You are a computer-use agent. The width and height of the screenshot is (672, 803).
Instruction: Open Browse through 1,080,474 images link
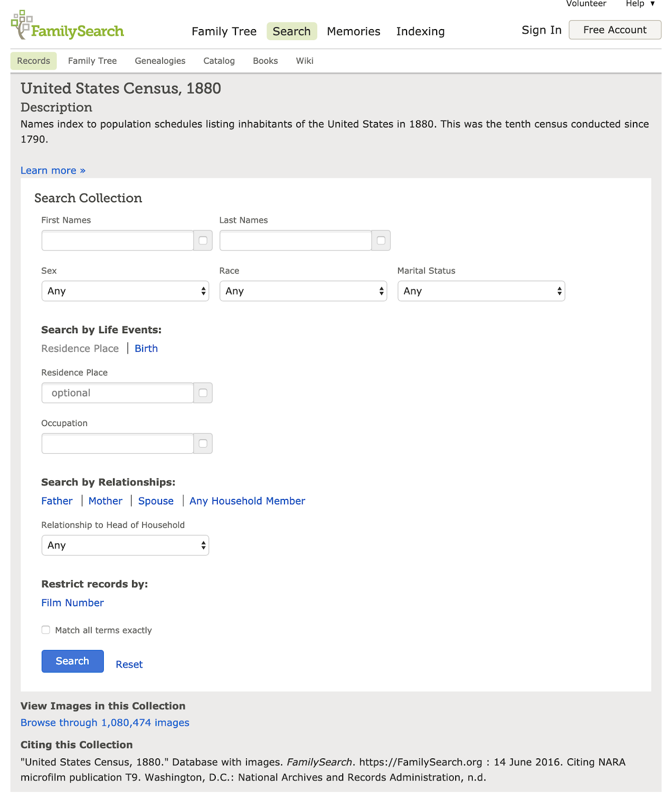[104, 723]
